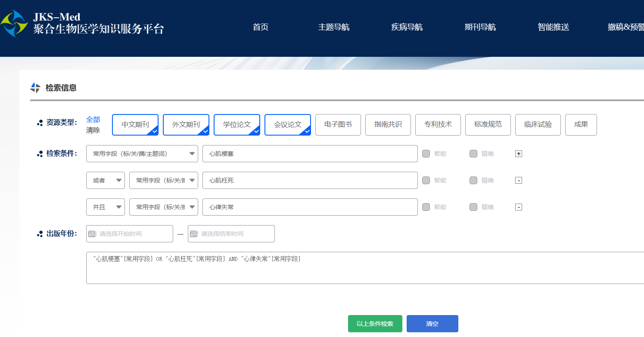Enable 智能 checkbox for 心肌梗塞 row

(x=426, y=154)
